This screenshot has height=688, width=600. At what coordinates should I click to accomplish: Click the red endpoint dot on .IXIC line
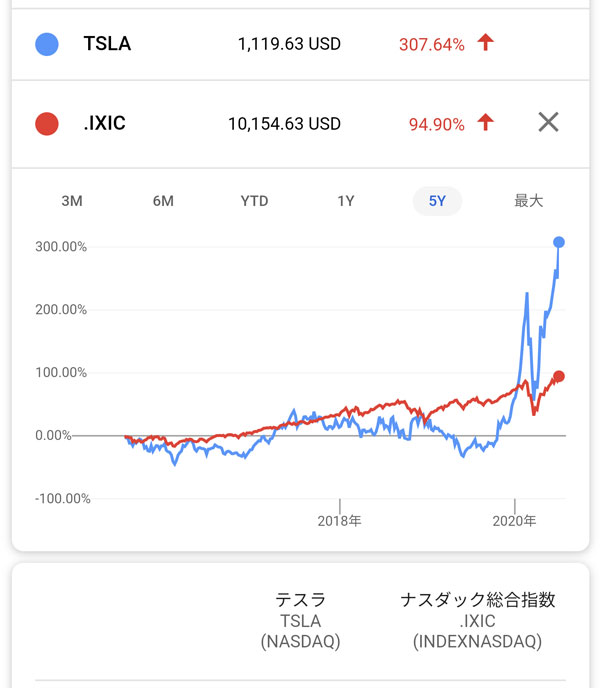[559, 376]
